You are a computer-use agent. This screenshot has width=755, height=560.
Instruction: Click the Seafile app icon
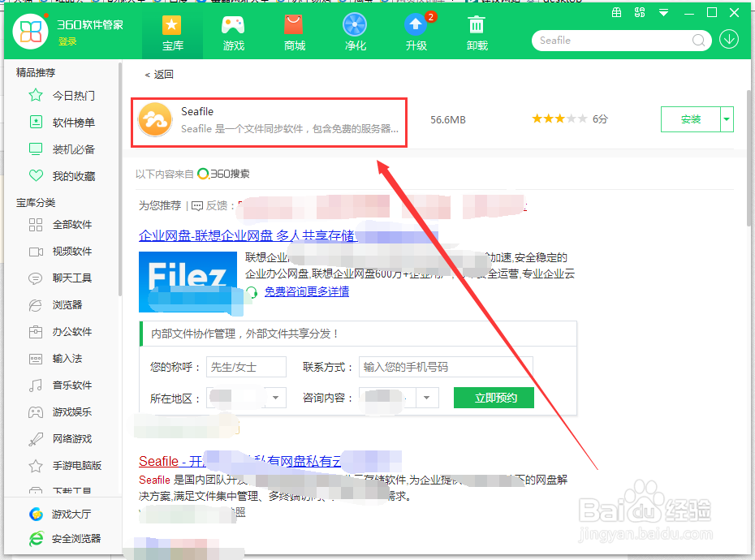click(x=155, y=120)
